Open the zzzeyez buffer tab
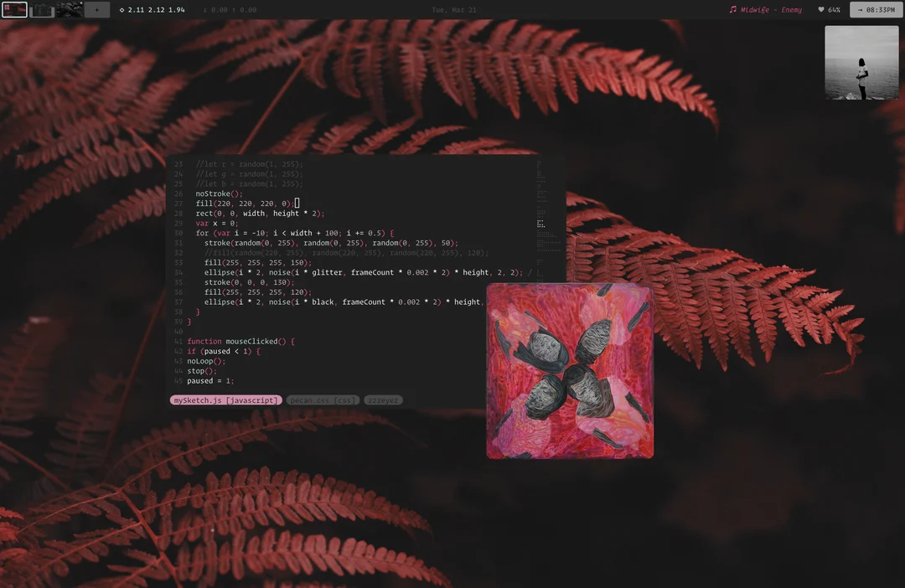 (x=383, y=400)
